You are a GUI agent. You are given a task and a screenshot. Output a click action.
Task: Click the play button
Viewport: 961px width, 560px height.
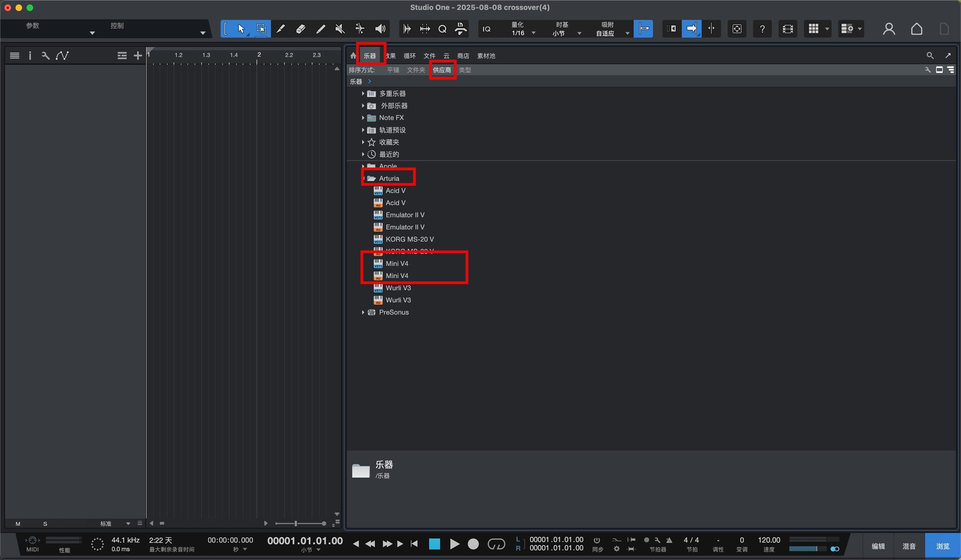[x=454, y=544]
